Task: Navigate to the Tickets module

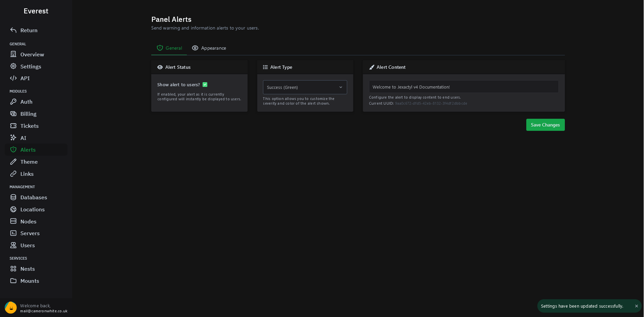Action: coord(36,126)
